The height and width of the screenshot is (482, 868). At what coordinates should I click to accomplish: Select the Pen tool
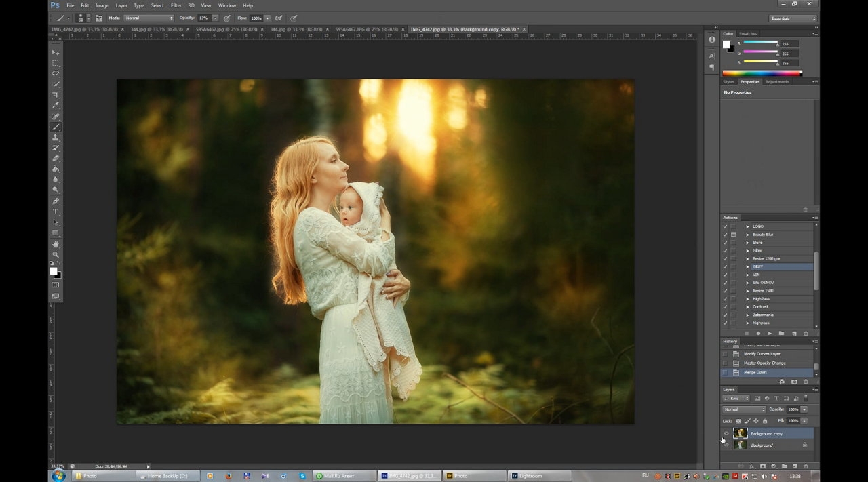56,201
